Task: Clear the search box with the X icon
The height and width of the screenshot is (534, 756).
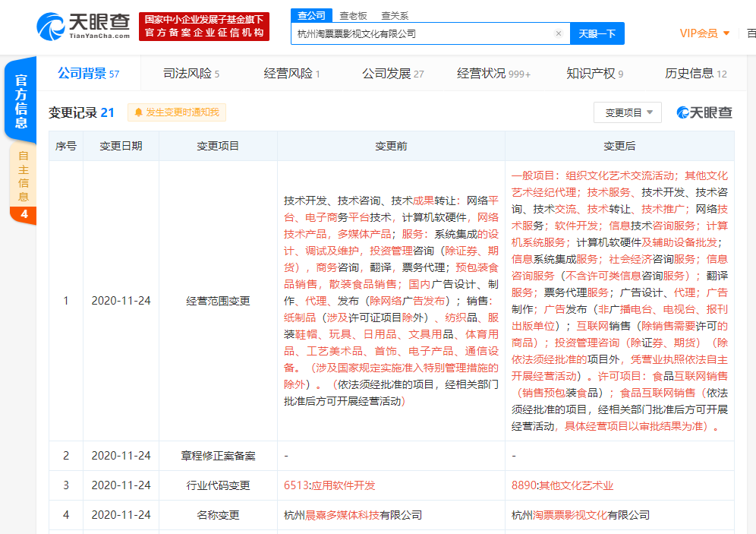Action: (559, 33)
